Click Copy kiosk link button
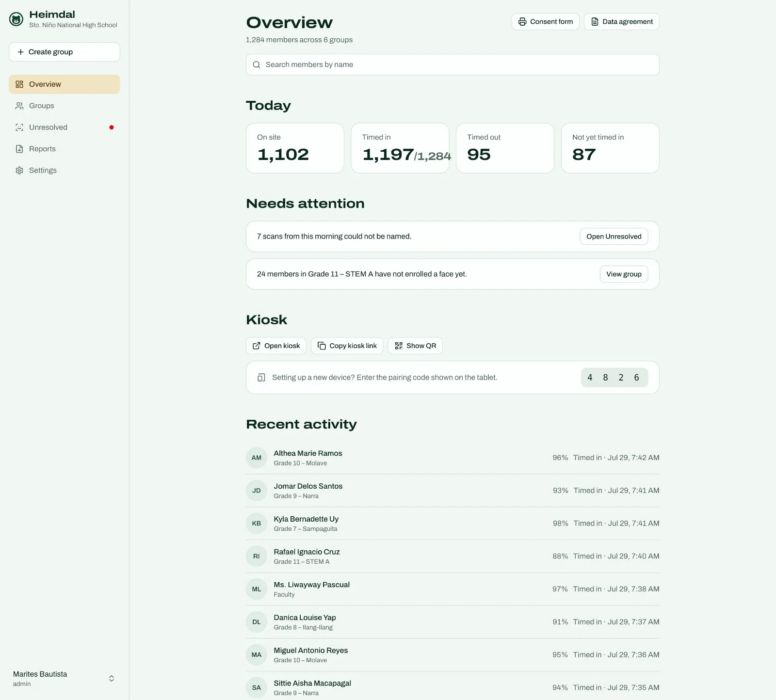The image size is (776, 700). 347,346
